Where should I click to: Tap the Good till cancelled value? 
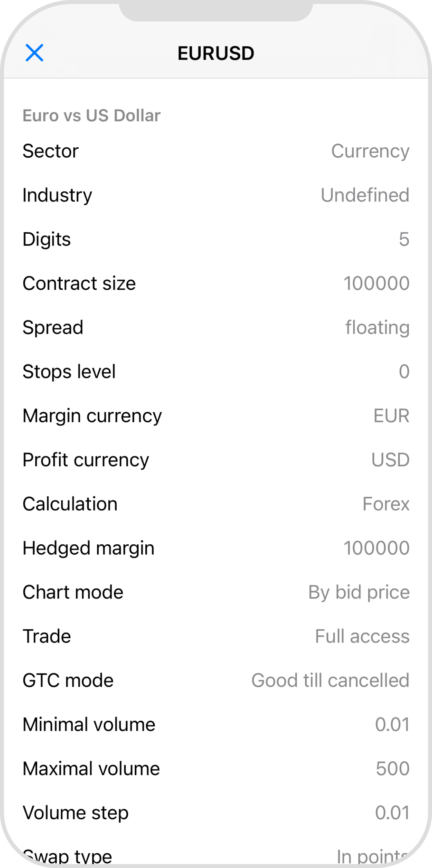click(x=330, y=681)
